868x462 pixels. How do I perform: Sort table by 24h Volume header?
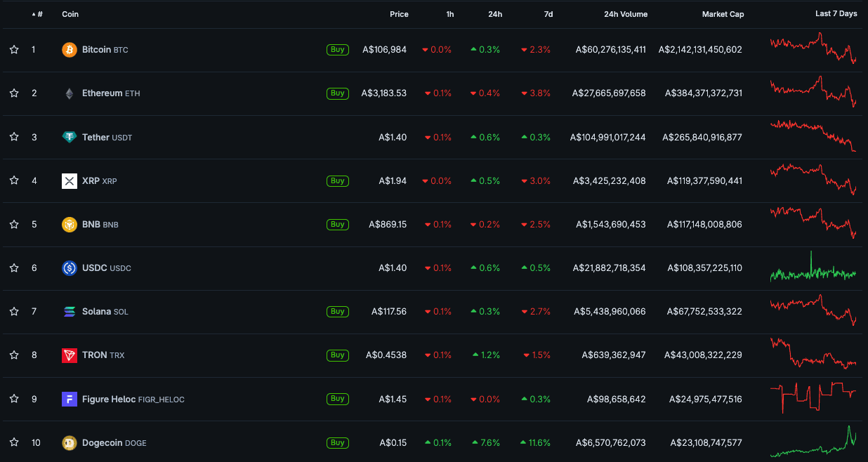coord(625,14)
